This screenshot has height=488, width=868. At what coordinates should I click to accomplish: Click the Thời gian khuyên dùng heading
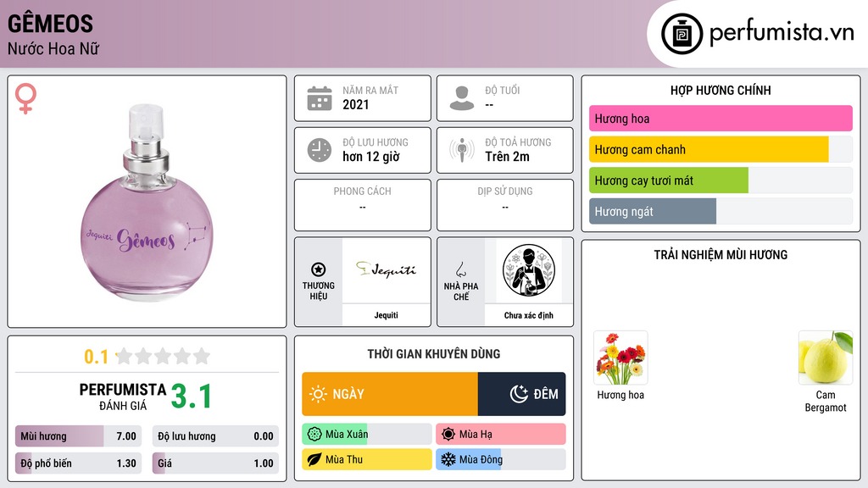pyautogui.click(x=433, y=354)
